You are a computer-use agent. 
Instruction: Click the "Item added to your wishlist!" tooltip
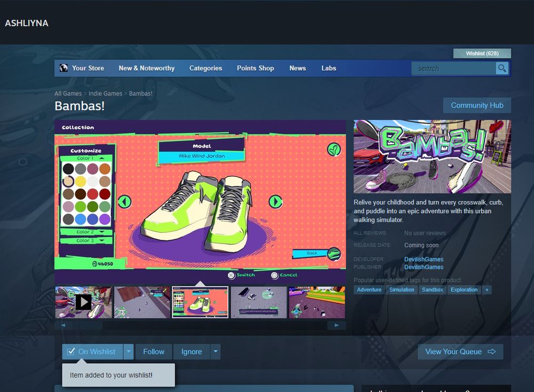pyautogui.click(x=119, y=375)
